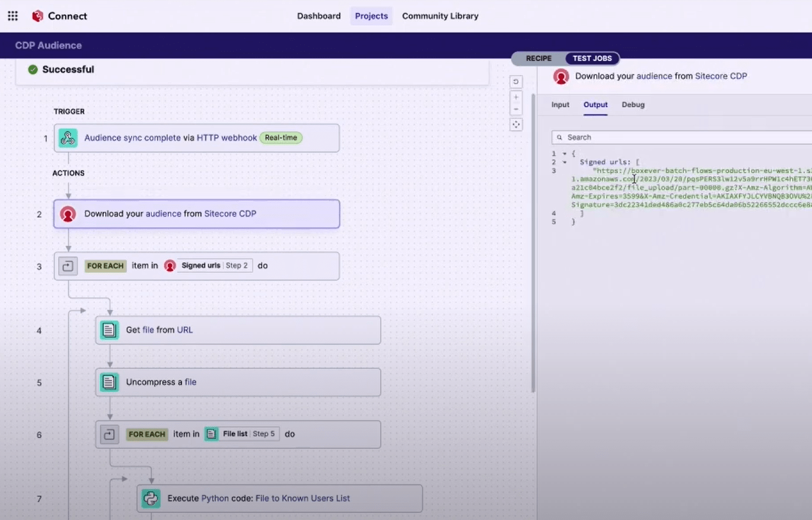
Task: Click the URL link in step 4
Action: point(184,330)
